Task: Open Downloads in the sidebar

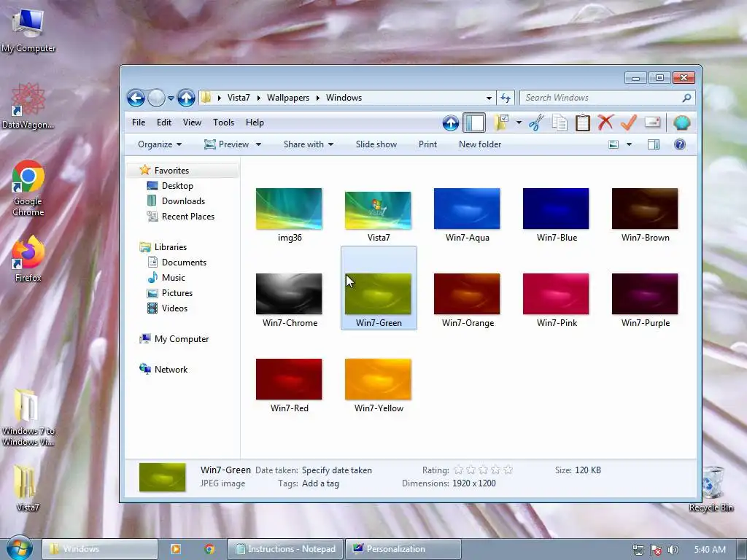Action: (x=183, y=201)
